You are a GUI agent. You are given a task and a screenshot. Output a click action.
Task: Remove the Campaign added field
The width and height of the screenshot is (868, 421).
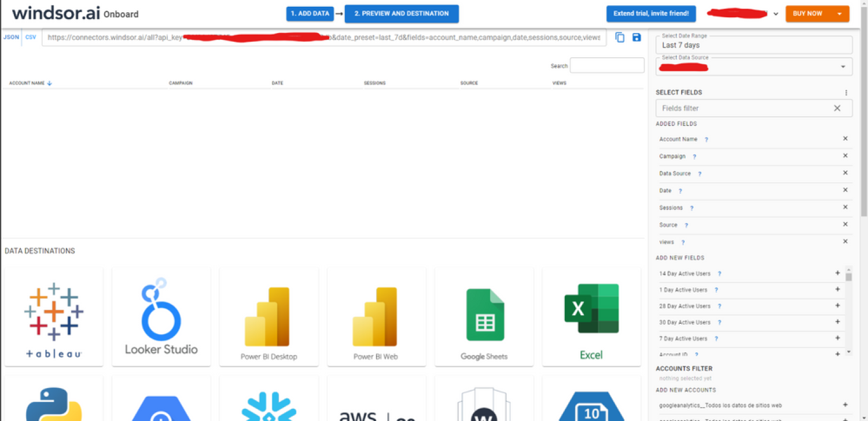click(x=845, y=156)
